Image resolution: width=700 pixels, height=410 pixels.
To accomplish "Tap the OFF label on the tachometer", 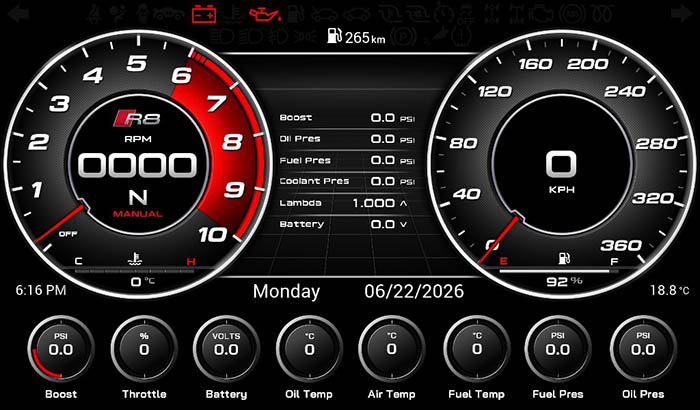I will coord(68,234).
